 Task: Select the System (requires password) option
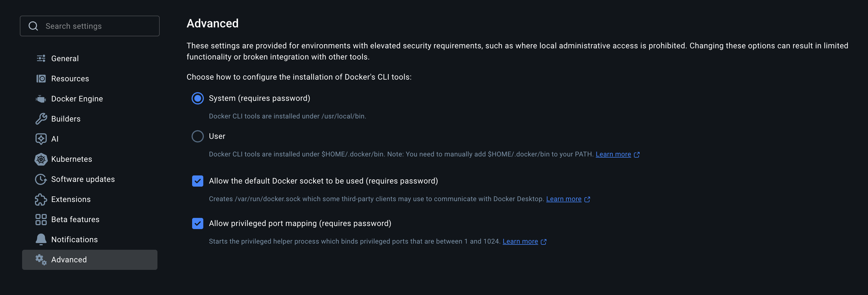point(198,98)
